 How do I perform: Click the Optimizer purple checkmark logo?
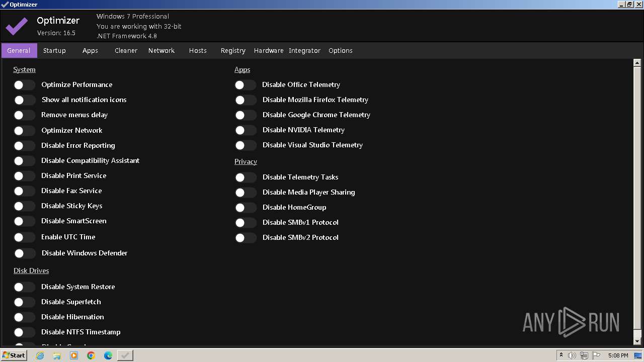pos(17,26)
